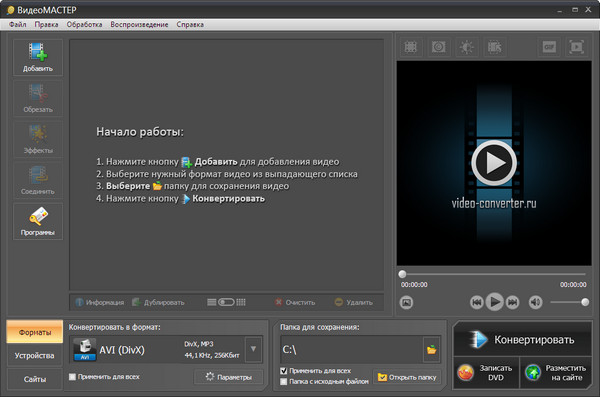Image resolution: width=600 pixels, height=397 pixels.
Task: Take a snapshot with the screenshot icon
Action: (406, 302)
